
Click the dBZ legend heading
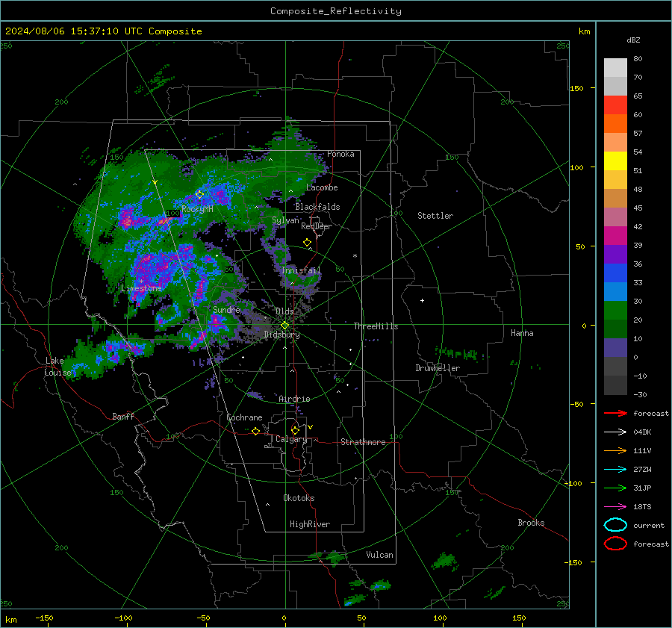pyautogui.click(x=633, y=40)
